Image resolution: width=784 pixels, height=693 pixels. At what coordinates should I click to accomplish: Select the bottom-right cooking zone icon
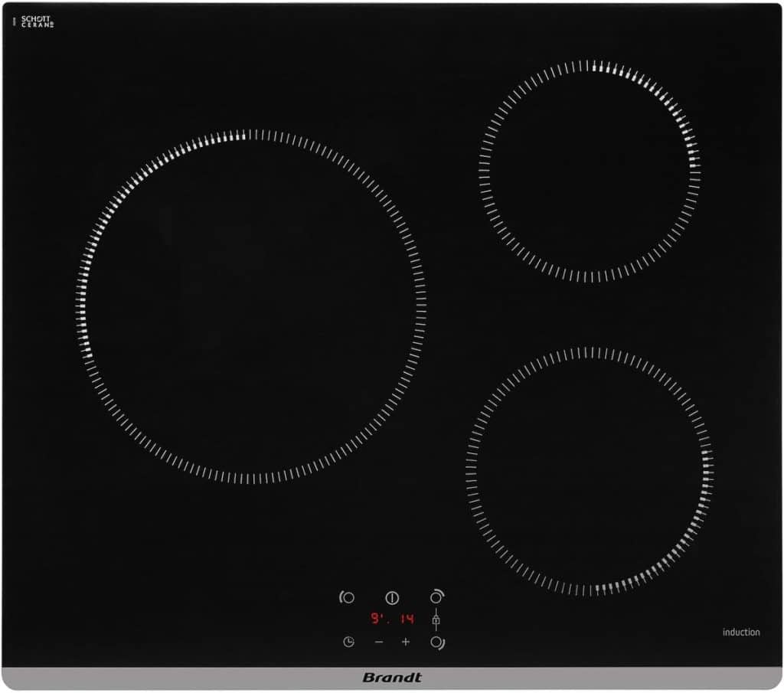(x=436, y=642)
